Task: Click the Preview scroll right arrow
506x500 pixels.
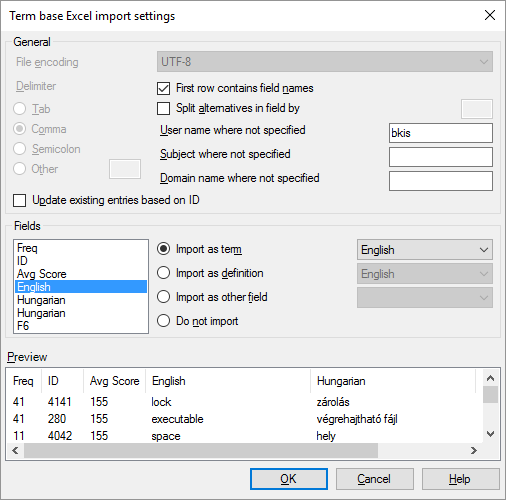Action: (x=474, y=451)
